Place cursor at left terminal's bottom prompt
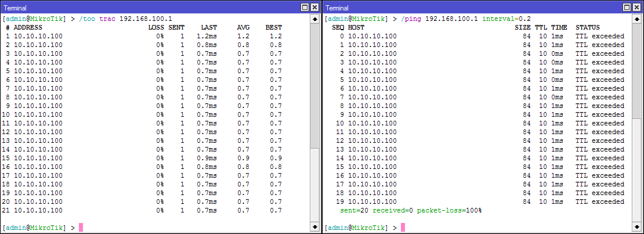The image size is (644, 234). click(x=81, y=228)
